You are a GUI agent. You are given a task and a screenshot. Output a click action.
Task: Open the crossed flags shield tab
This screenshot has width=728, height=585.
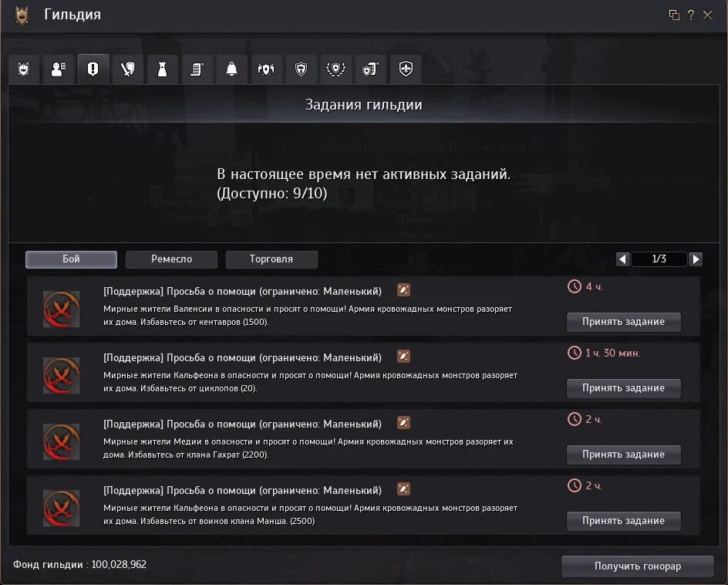[267, 69]
